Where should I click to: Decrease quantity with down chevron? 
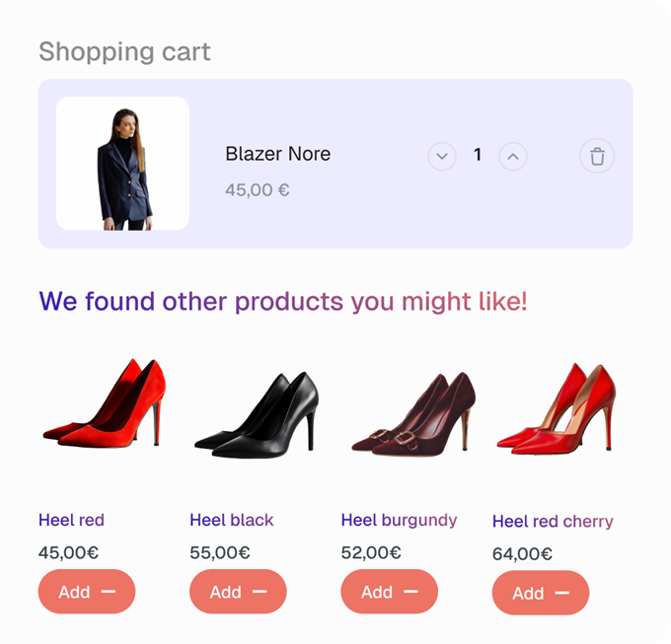pos(442,156)
